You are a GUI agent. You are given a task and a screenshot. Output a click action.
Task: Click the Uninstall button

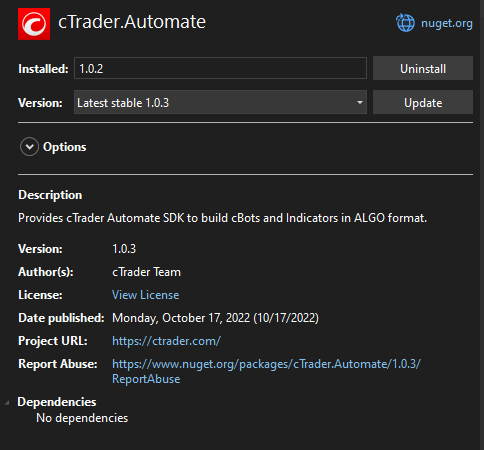[x=423, y=68]
